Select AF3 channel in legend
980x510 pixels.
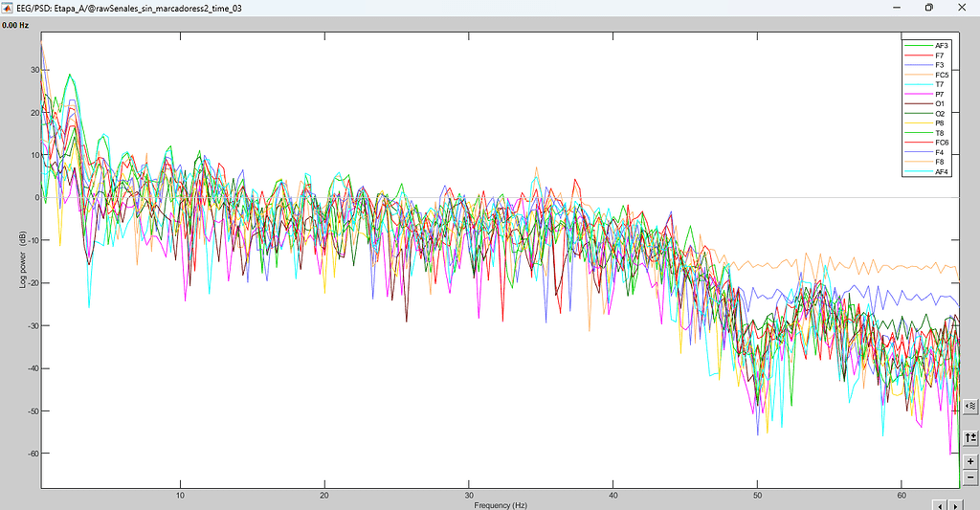(942, 46)
